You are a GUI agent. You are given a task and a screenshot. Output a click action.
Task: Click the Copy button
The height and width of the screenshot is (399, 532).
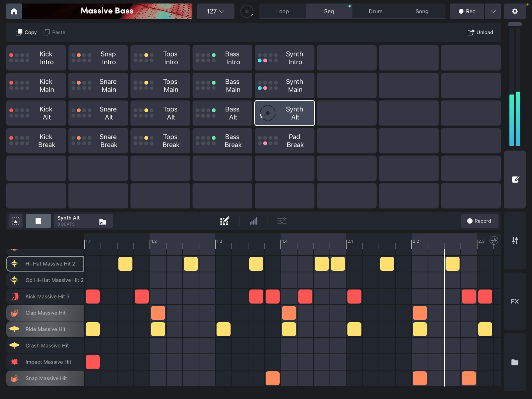click(x=26, y=32)
